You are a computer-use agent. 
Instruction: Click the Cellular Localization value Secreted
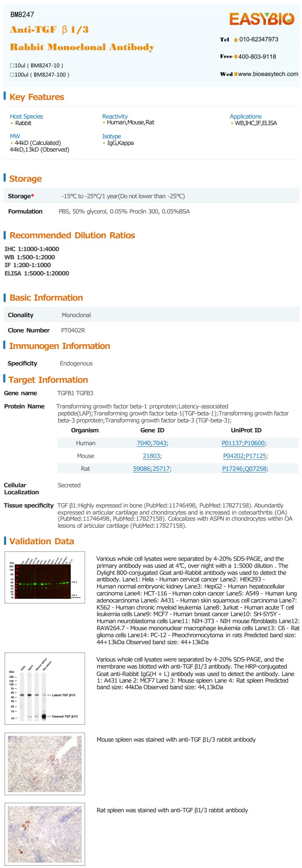click(69, 485)
